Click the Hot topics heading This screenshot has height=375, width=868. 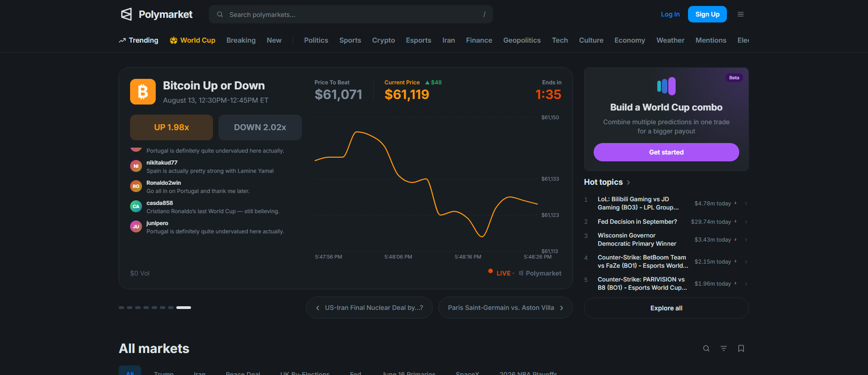click(x=603, y=182)
